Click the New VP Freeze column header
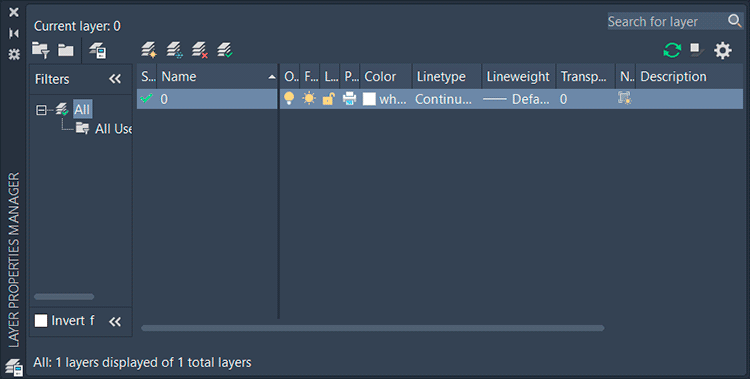Viewport: 750px width, 379px height. click(x=626, y=77)
